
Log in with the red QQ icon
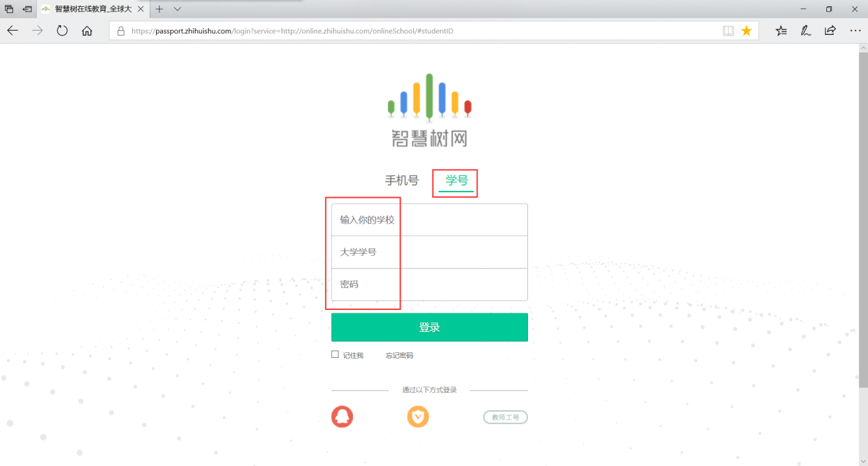343,417
